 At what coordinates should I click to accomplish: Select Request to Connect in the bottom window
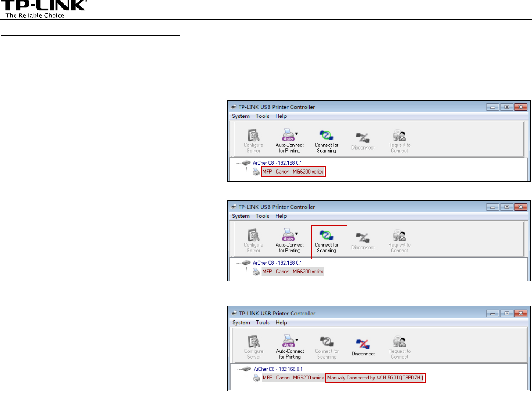(x=400, y=347)
